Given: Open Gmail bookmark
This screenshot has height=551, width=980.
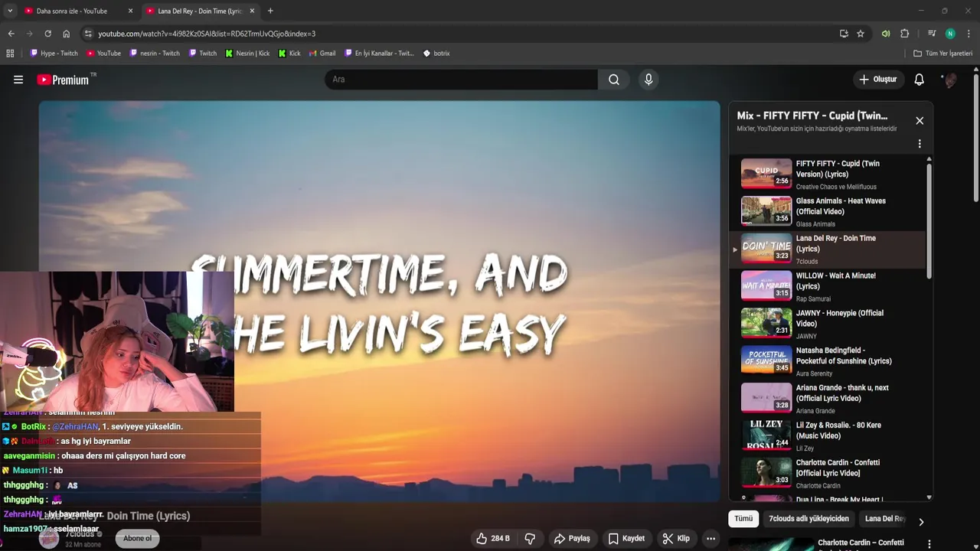Looking at the screenshot, I should 322,54.
